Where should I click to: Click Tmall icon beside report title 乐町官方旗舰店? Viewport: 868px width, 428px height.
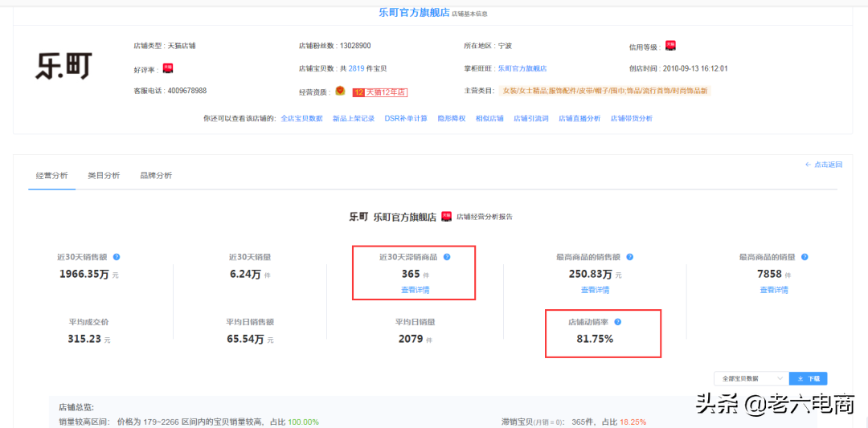[446, 216]
